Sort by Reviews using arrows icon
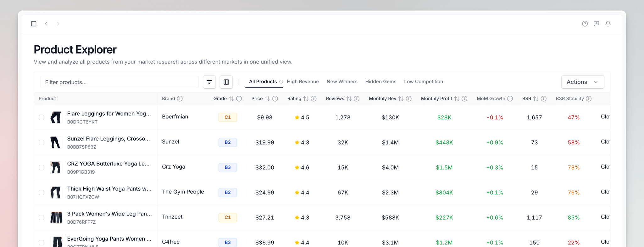The image size is (644, 247). pyautogui.click(x=349, y=99)
